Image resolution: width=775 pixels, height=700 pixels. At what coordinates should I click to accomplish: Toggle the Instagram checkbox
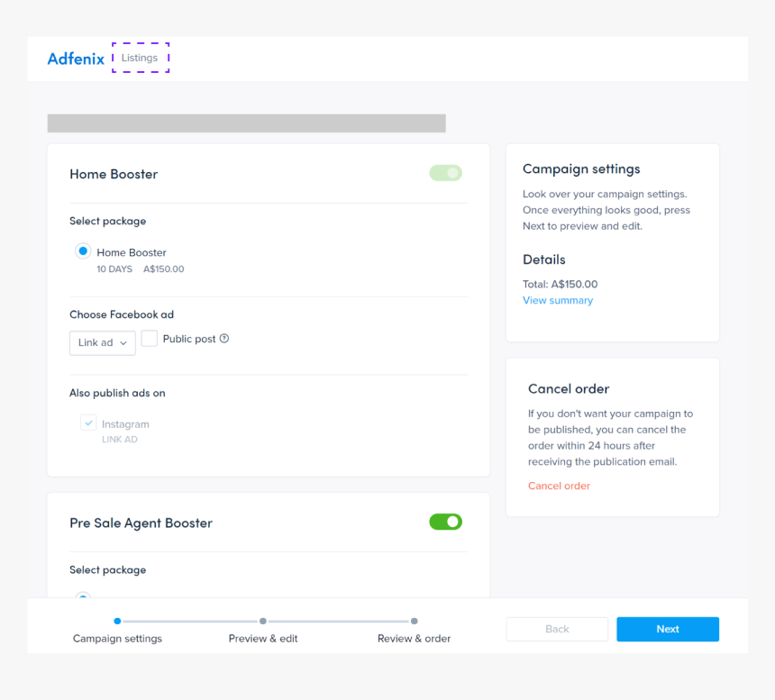click(x=88, y=423)
